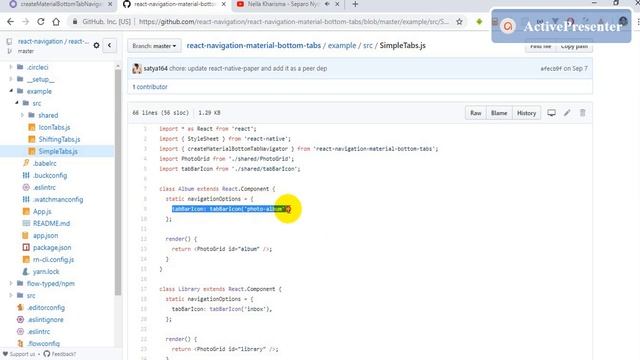
Task: Open ShiftingTabs.js in the tree
Action: click(59, 139)
